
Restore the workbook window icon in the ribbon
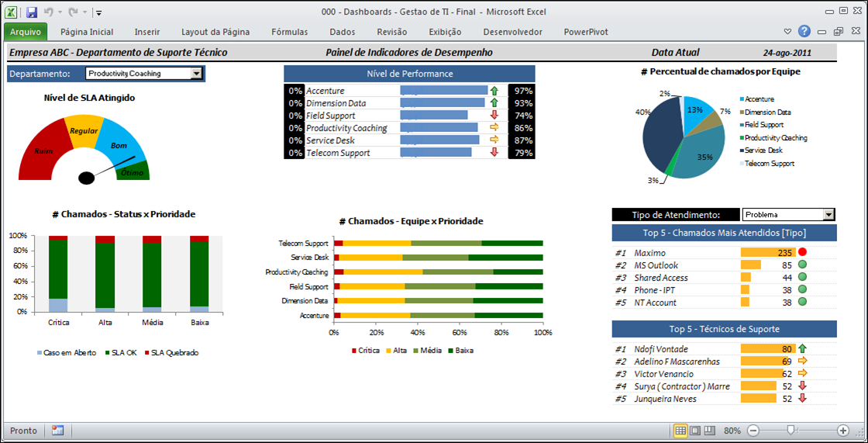pos(839,32)
